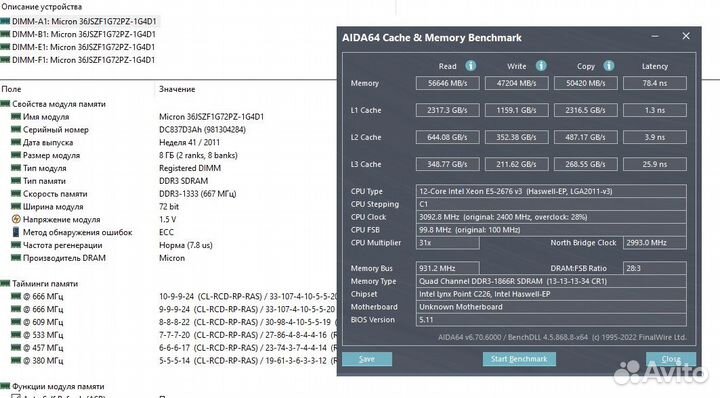
Task: Click the Свойства модуля памяти section icon
Action: 6,104
